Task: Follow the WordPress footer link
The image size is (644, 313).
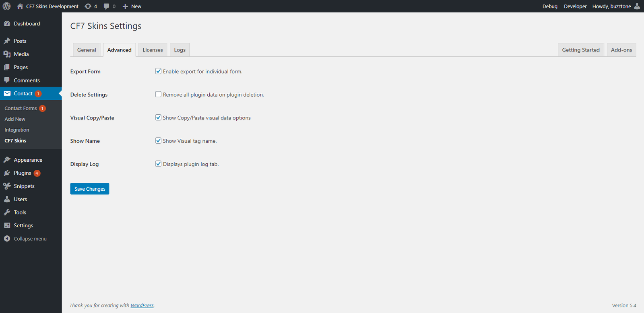Action: [x=142, y=306]
